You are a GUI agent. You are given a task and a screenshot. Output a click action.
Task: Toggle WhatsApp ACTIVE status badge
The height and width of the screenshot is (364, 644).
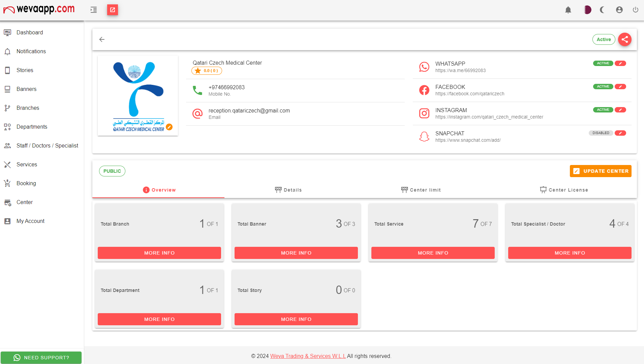(603, 63)
